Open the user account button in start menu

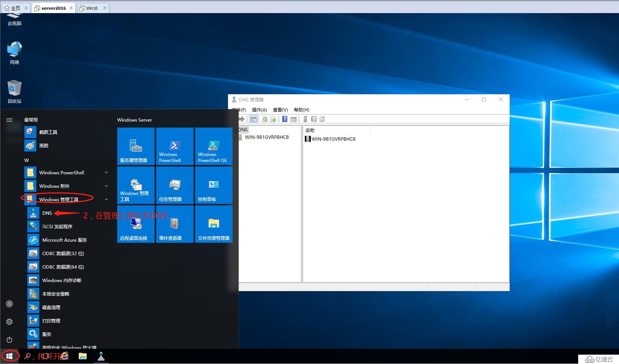pyautogui.click(x=9, y=304)
